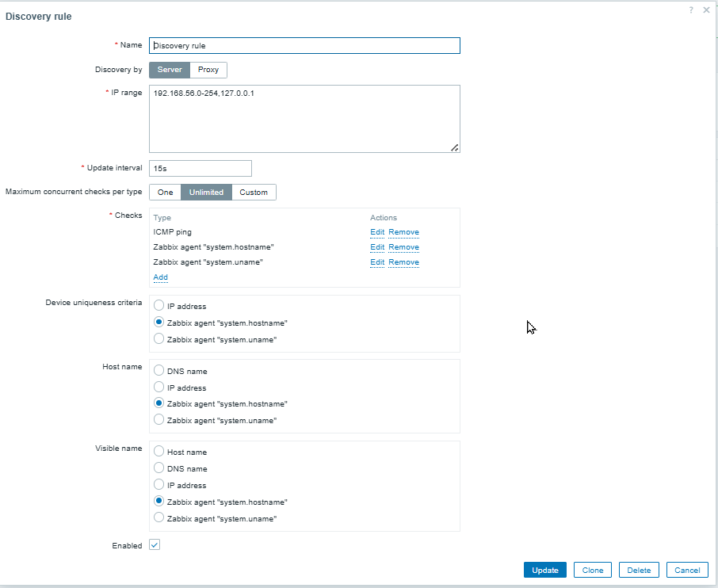Viewport: 718px width, 588px height.
Task: Select IP address as device uniqueness criteria
Action: point(159,306)
